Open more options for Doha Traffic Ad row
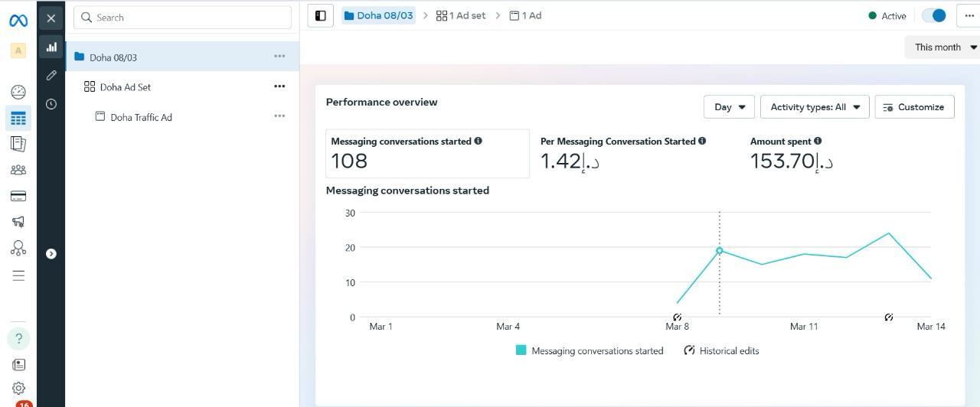 click(x=279, y=116)
